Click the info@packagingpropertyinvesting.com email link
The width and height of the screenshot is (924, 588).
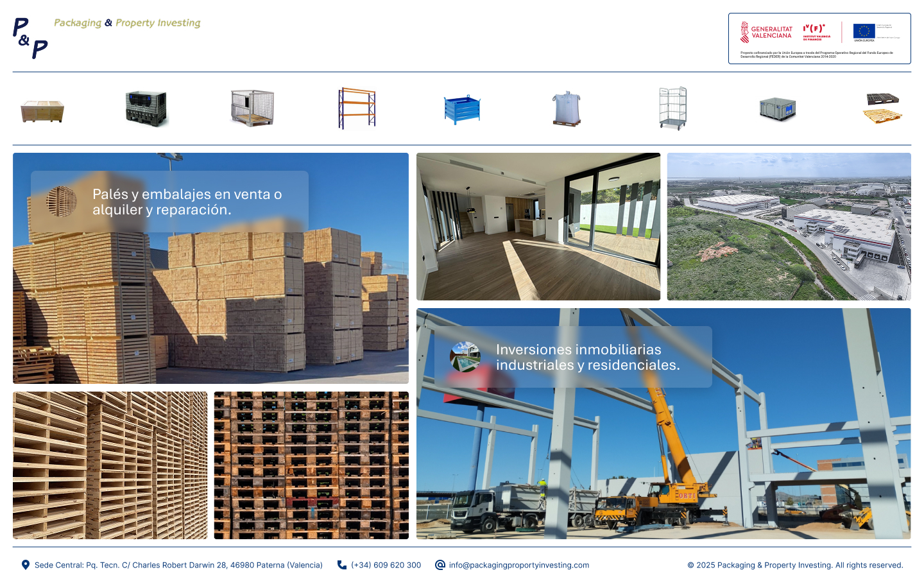518,566
